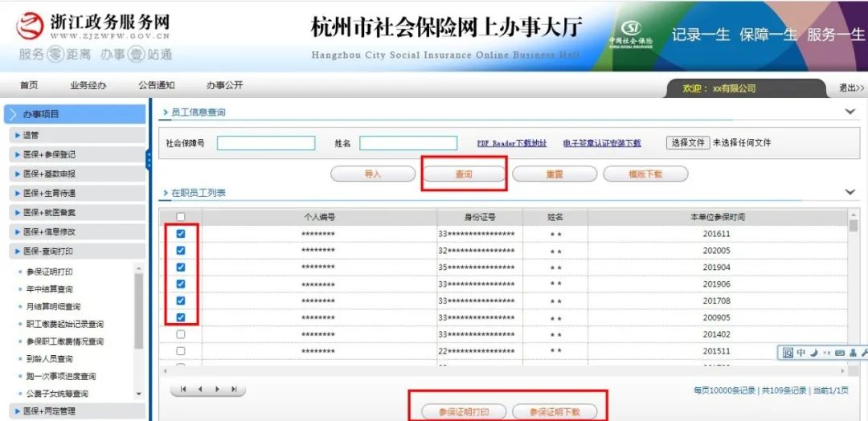Click the input method logo icon

[788, 353]
